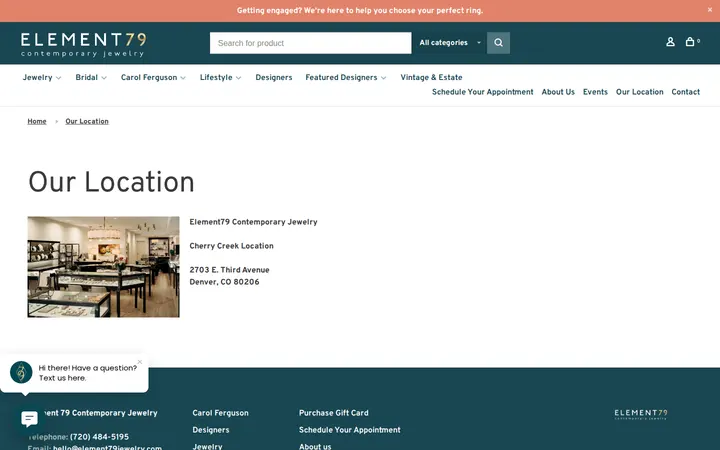The height and width of the screenshot is (450, 720).
Task: Close the engagement ring announcement banner
Action: [x=710, y=10]
